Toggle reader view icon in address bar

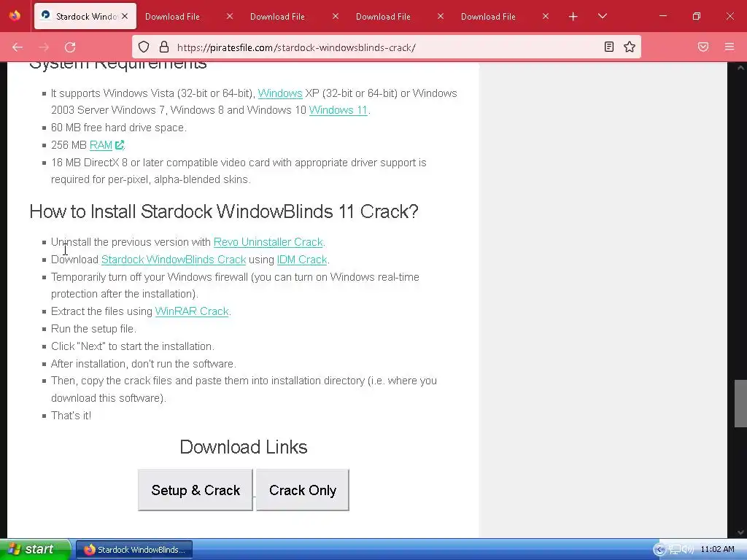(x=608, y=47)
